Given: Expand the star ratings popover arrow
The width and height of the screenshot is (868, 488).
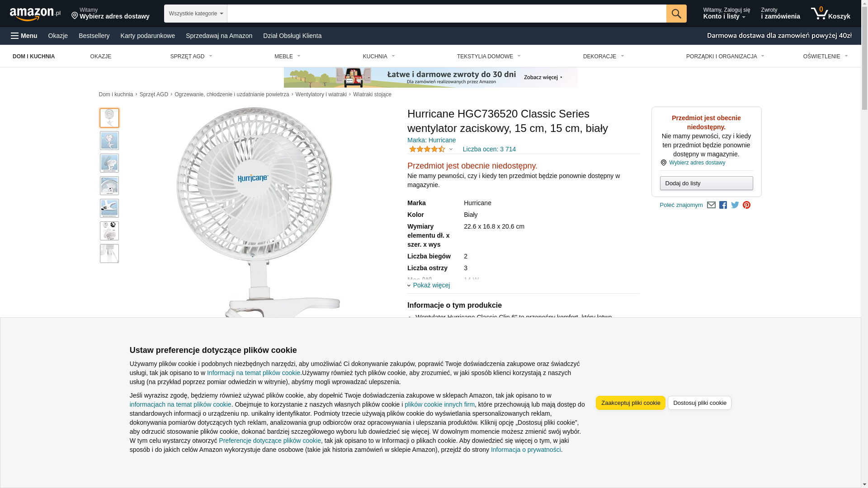Looking at the screenshot, I should 451,149.
